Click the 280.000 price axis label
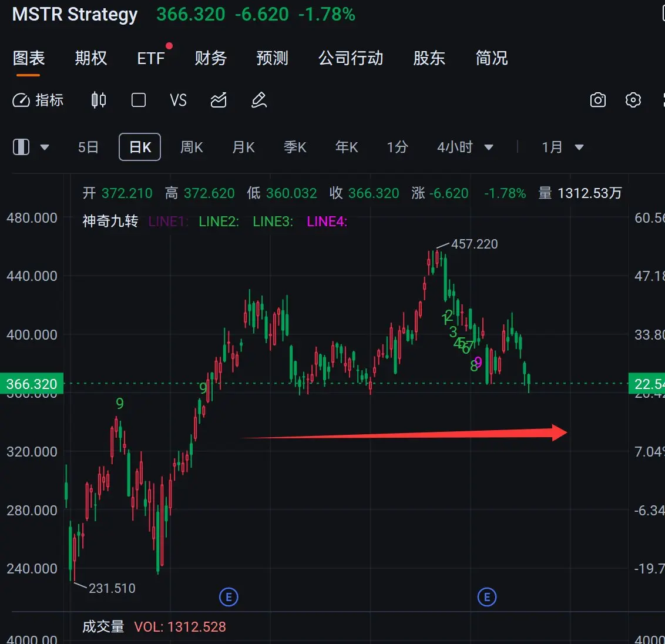The image size is (665, 644). click(x=32, y=511)
